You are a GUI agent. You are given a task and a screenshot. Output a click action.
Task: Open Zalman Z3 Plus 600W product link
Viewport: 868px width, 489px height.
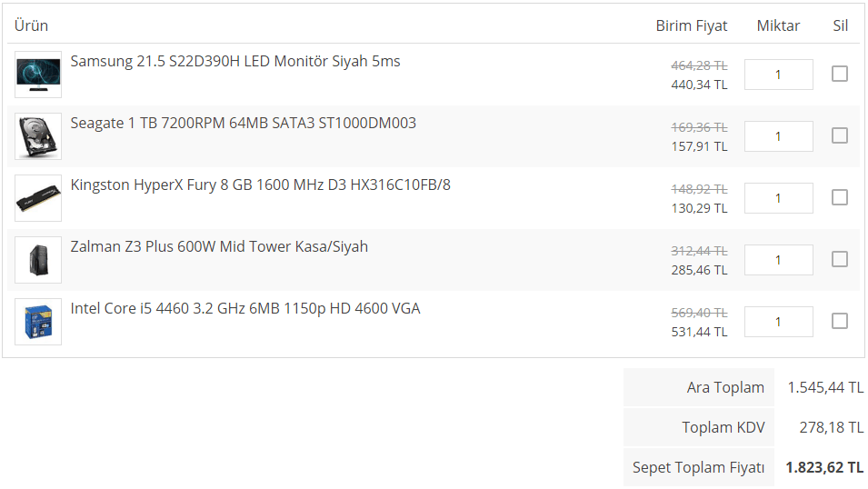[219, 247]
